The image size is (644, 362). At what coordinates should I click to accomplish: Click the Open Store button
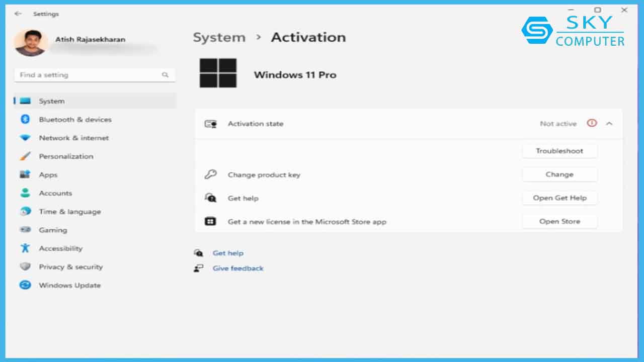click(559, 221)
